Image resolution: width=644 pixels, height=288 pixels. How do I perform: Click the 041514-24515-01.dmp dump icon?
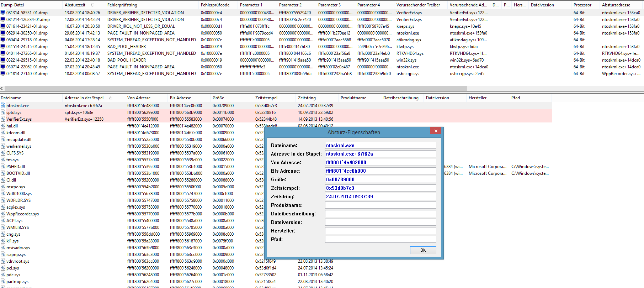click(x=3, y=46)
